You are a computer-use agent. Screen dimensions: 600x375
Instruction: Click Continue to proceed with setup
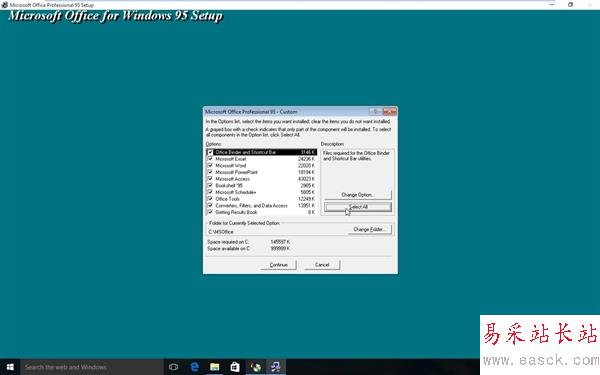tap(278, 265)
